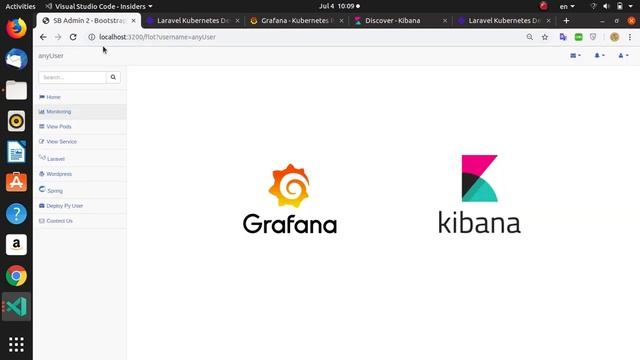The height and width of the screenshot is (360, 640).
Task: Open the Files manager in dock
Action: tap(16, 90)
